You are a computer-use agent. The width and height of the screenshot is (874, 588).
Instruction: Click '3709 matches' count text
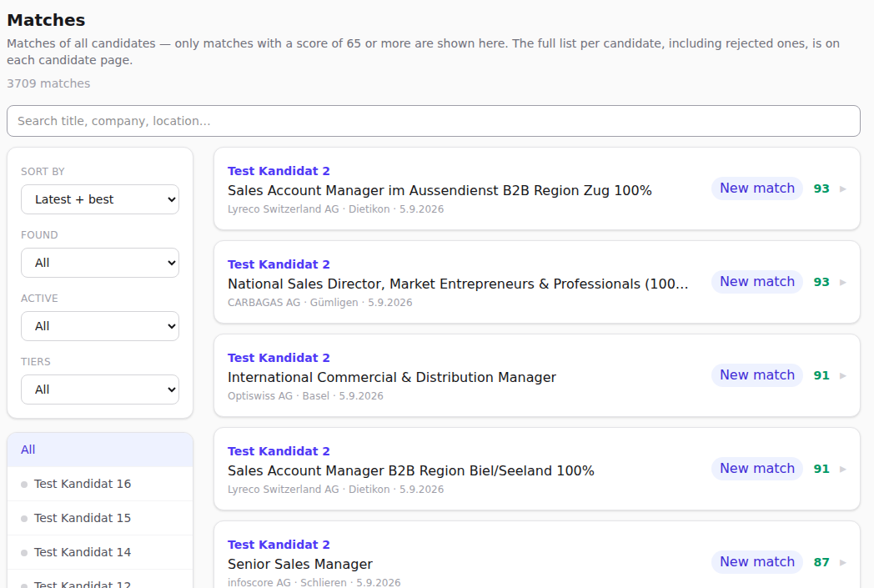pos(48,83)
